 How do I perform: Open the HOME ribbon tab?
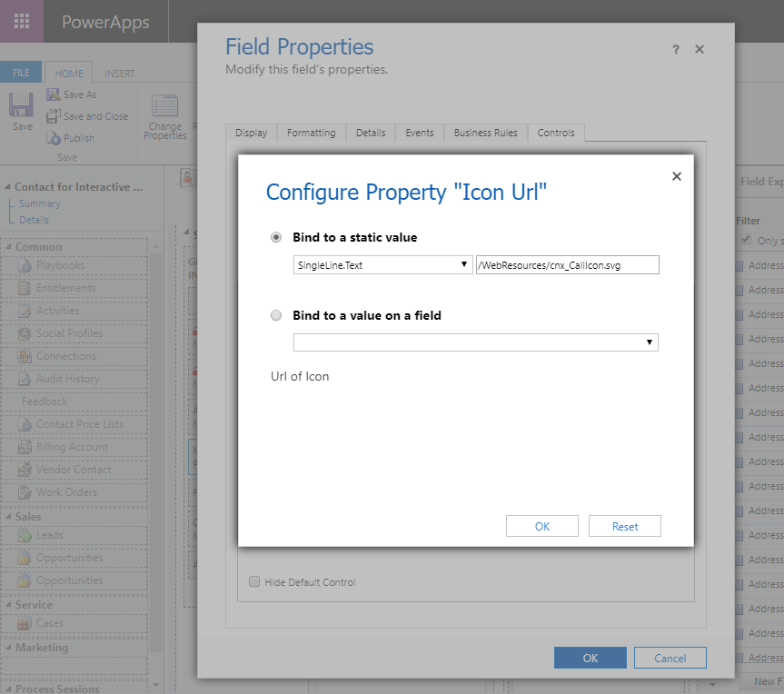69,73
